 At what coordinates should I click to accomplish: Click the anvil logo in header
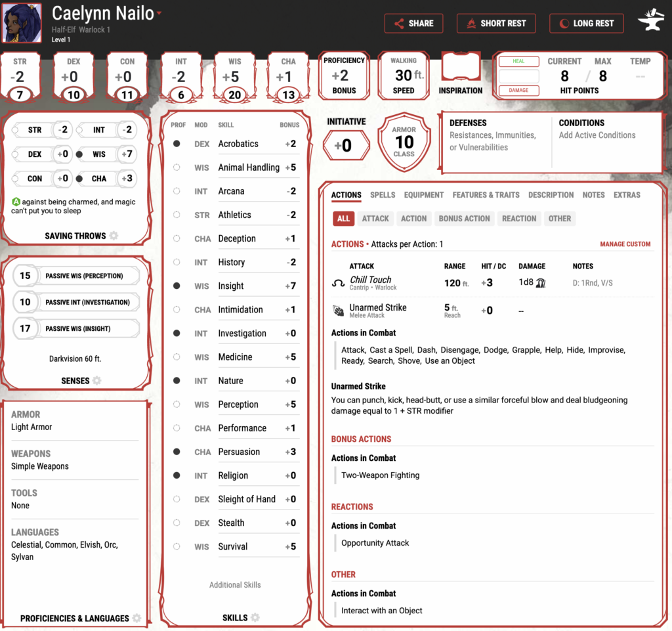(650, 23)
